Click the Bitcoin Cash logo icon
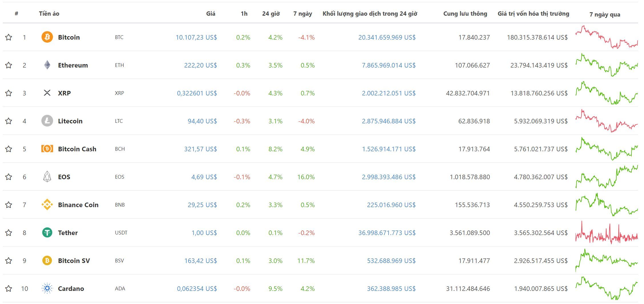 [47, 149]
